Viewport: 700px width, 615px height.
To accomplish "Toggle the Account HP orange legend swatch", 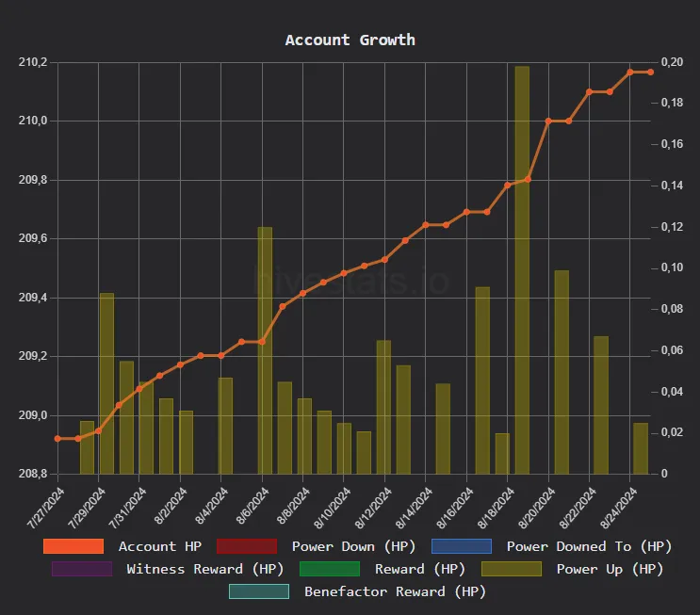I will point(73,546).
